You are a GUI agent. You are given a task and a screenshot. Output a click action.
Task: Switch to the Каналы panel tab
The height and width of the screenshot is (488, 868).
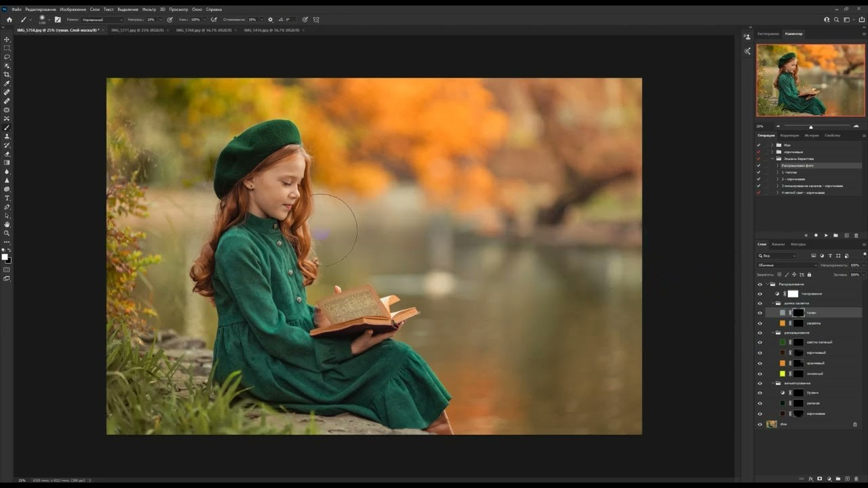tap(778, 244)
